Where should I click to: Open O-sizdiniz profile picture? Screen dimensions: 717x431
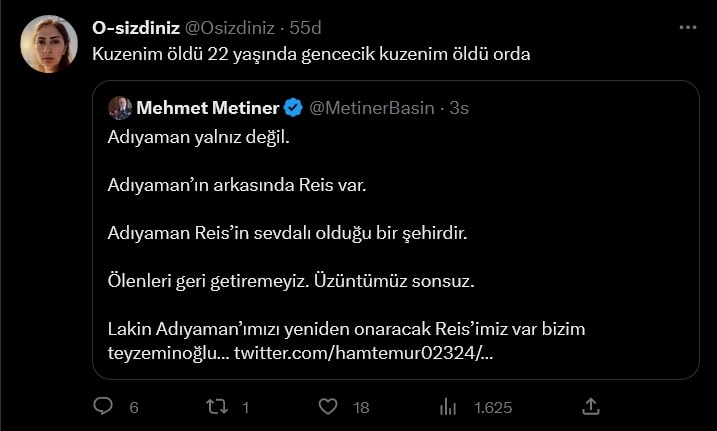click(x=49, y=44)
